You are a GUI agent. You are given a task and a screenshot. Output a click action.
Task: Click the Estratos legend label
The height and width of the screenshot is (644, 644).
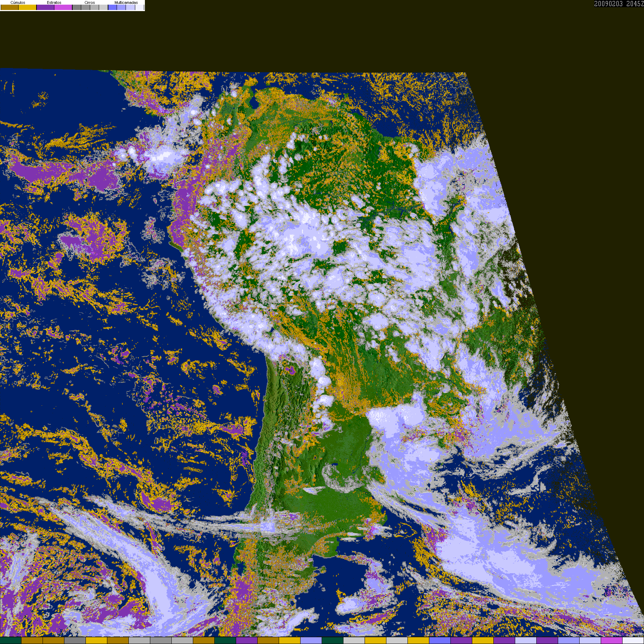[54, 3]
